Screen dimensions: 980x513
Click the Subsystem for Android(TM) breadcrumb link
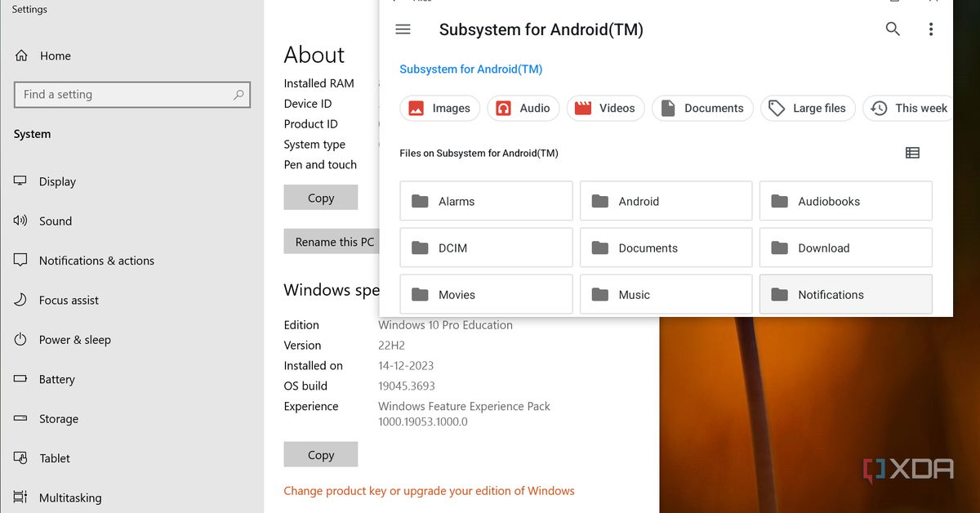[x=470, y=69]
